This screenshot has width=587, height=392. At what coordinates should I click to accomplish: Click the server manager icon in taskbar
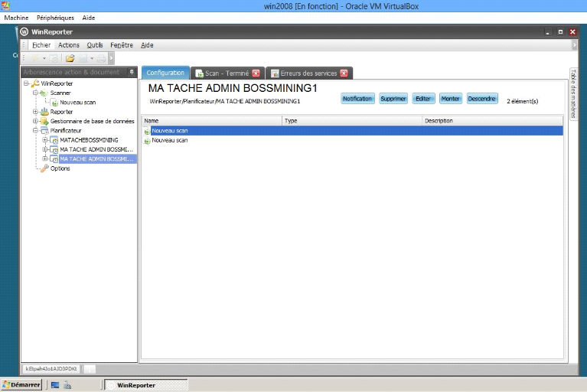[67, 385]
